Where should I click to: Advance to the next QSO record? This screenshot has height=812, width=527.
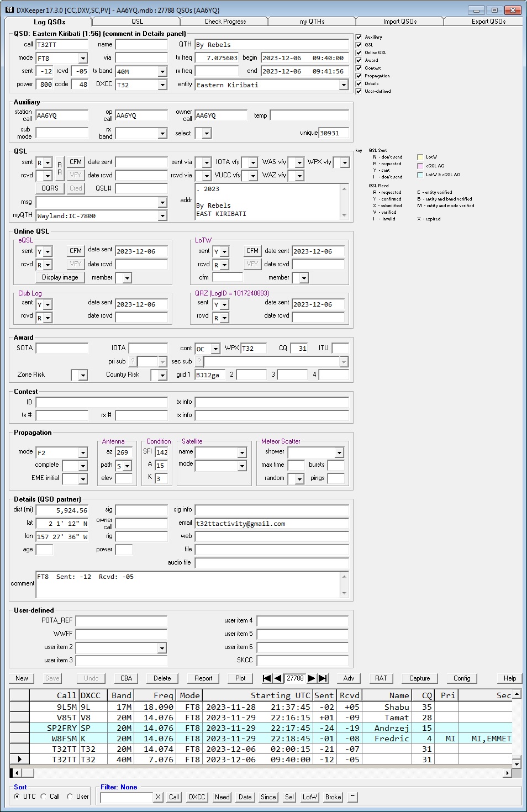(x=312, y=678)
